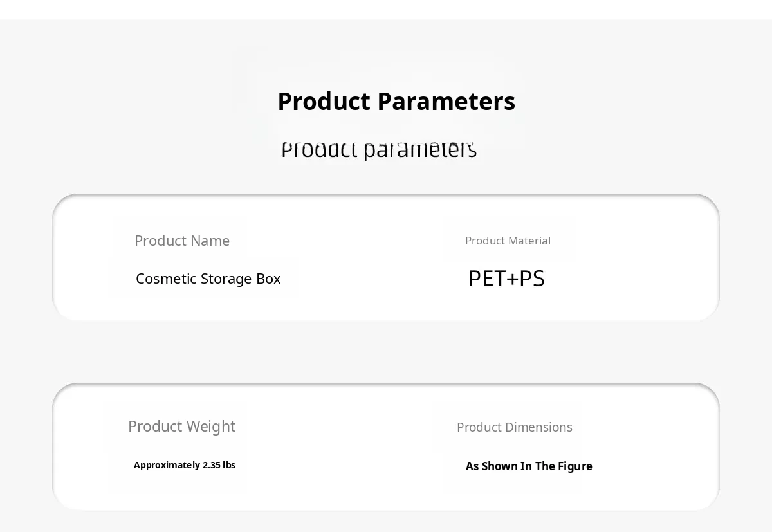Image resolution: width=772 pixels, height=532 pixels.
Task: Click the Approximately 2.35 lbs value
Action: [x=185, y=465]
